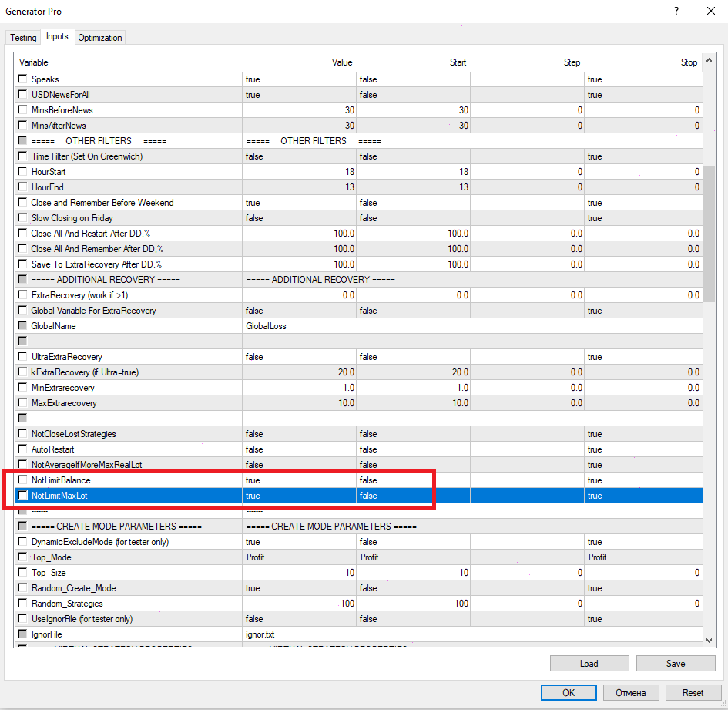Image resolution: width=728 pixels, height=710 pixels.
Task: Select DynamicExcludeMode (for tester only) row
Action: click(358, 542)
